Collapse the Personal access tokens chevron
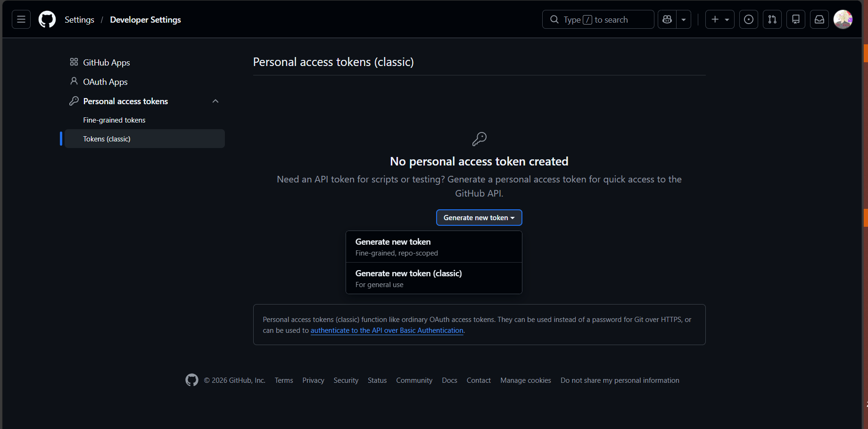This screenshot has height=429, width=868. [x=215, y=101]
